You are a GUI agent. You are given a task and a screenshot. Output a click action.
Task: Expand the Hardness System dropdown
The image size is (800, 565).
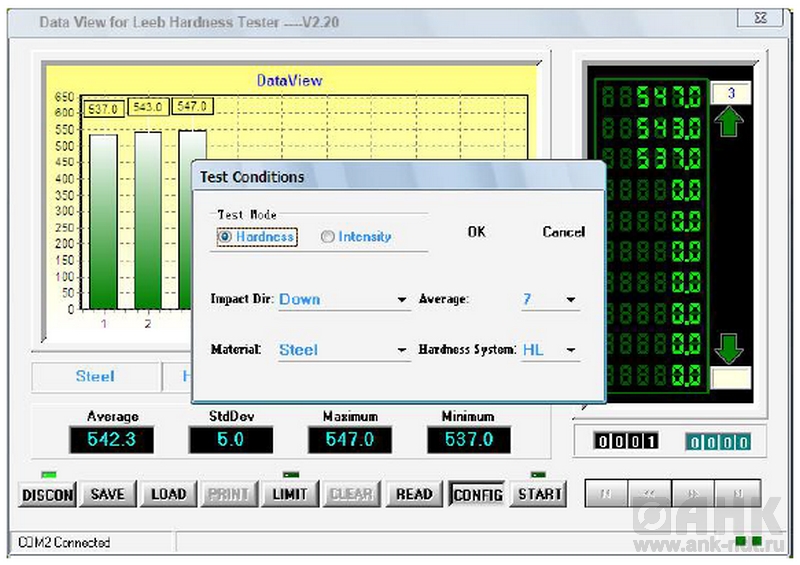click(571, 351)
